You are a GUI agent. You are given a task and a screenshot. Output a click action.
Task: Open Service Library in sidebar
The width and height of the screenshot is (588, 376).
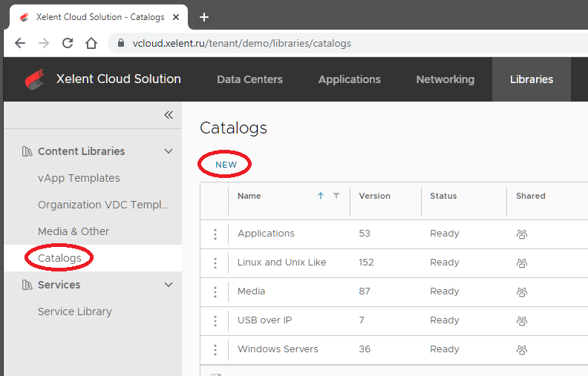click(x=75, y=311)
